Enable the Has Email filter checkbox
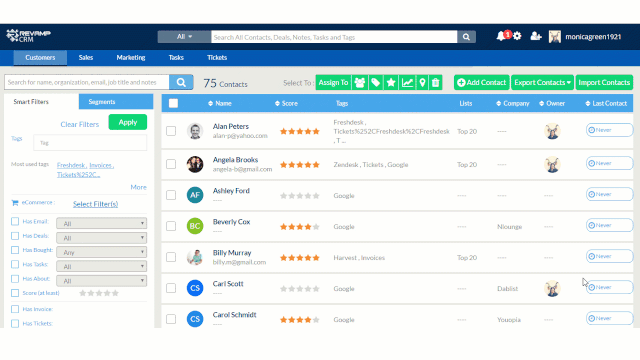The image size is (640, 360). point(15,221)
